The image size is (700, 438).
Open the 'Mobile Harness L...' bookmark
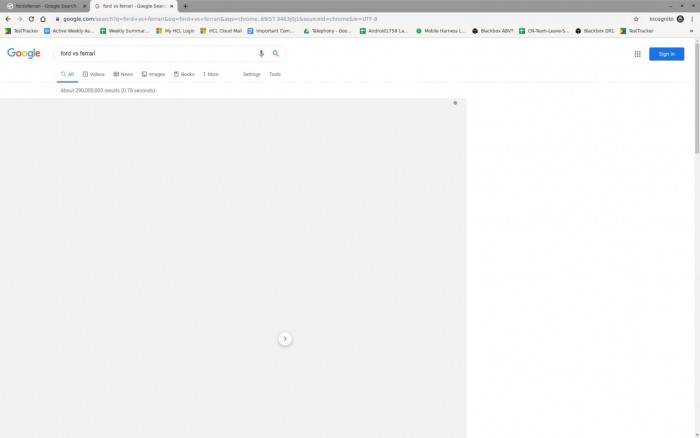pyautogui.click(x=441, y=31)
